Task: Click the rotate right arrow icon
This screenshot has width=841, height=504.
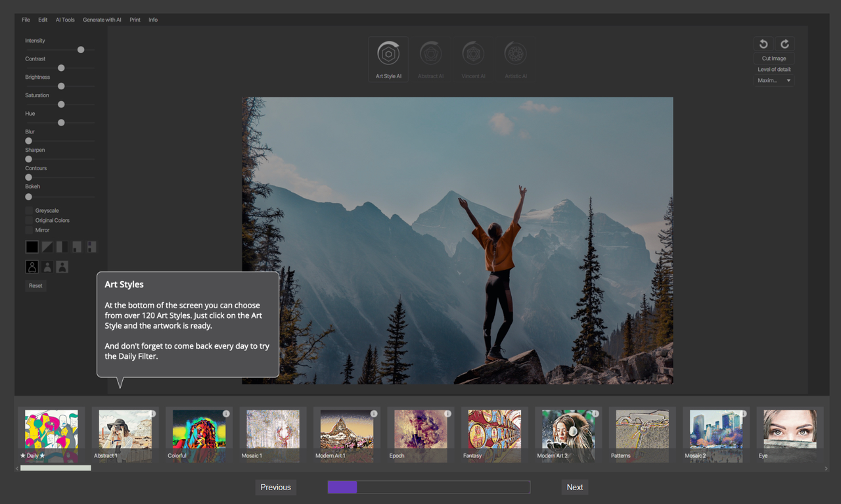Action: (x=784, y=44)
